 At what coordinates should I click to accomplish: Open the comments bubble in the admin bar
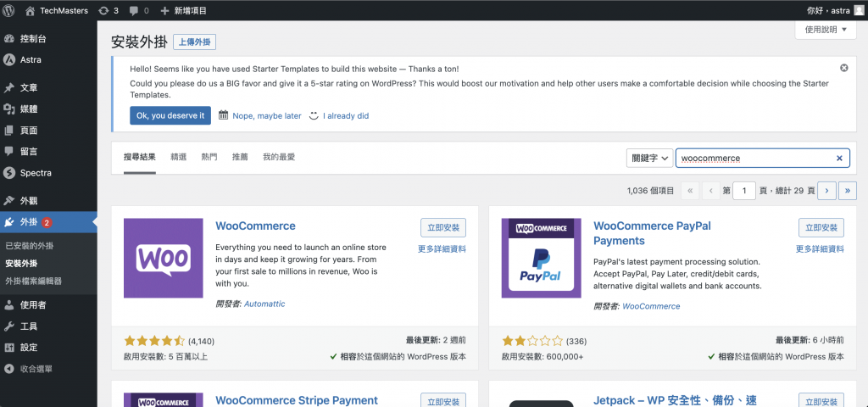tap(139, 10)
